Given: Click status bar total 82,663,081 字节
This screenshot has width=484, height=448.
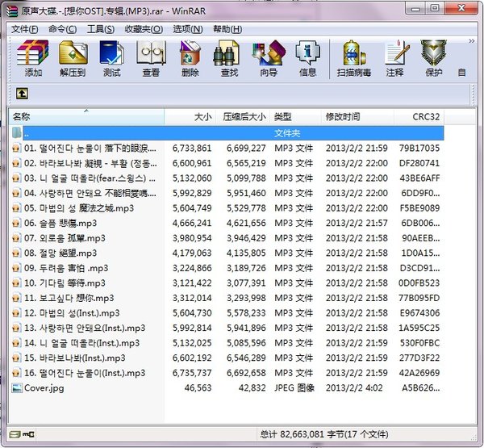Looking at the screenshot, I should tap(324, 434).
